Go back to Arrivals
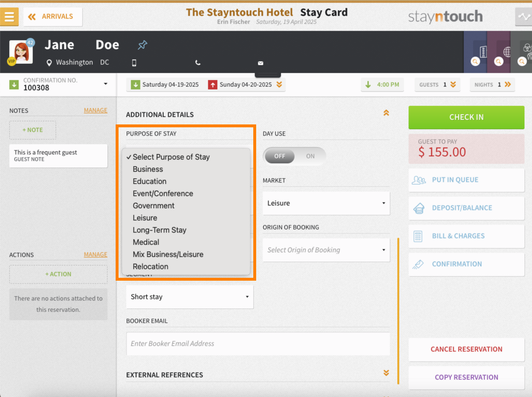 53,17
